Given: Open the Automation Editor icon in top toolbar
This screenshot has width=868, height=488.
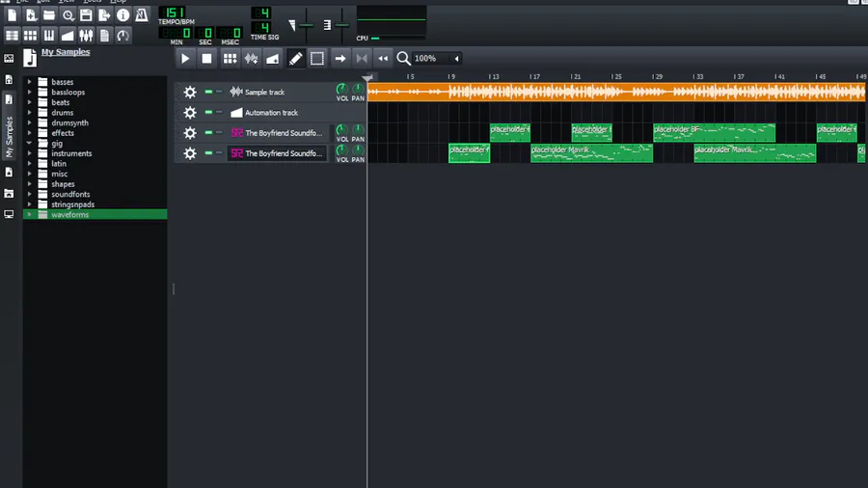Looking at the screenshot, I should [68, 36].
